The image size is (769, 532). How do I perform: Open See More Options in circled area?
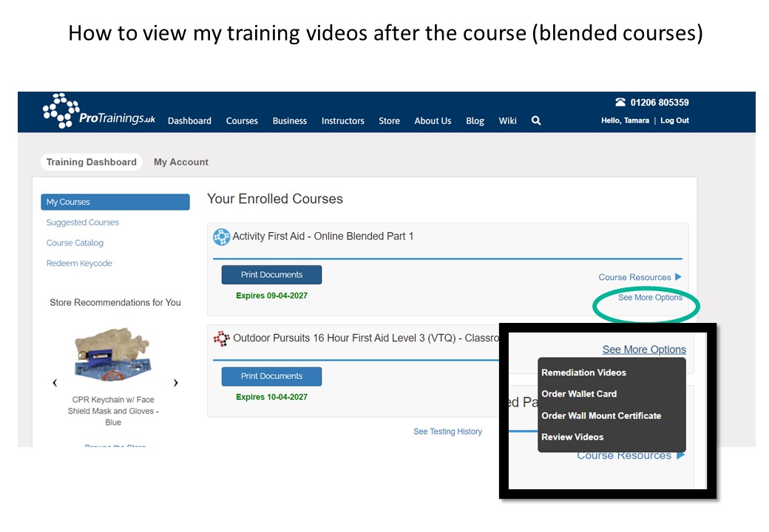(x=650, y=298)
